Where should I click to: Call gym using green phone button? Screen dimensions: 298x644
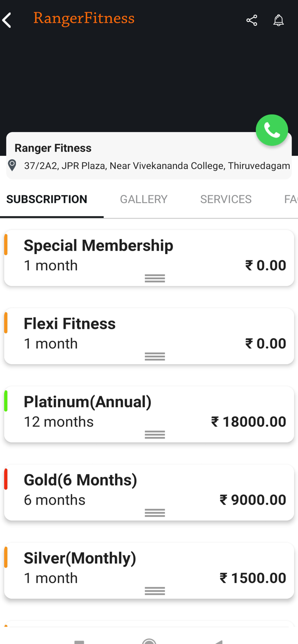point(272,130)
